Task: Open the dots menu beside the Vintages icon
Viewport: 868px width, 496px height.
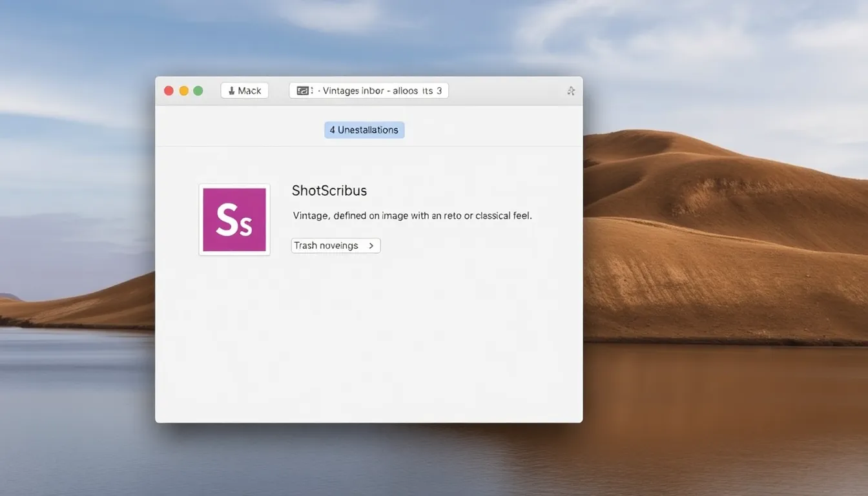Action: click(313, 91)
